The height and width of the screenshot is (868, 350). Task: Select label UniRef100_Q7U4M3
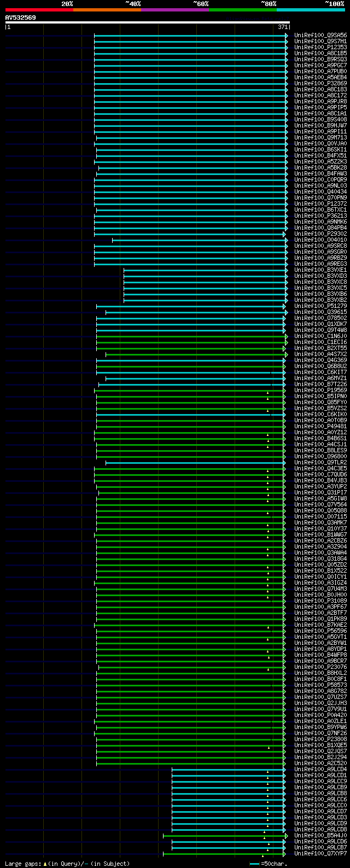(320, 589)
